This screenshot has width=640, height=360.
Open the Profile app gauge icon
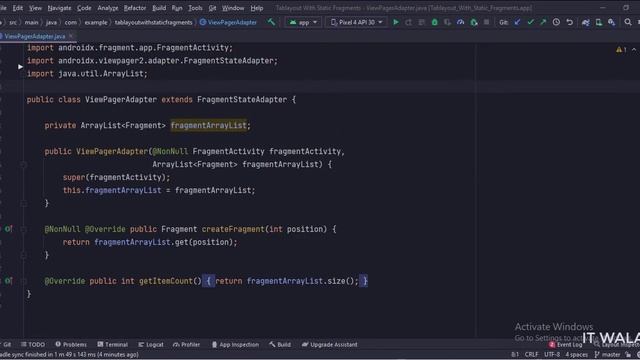tap(460, 22)
